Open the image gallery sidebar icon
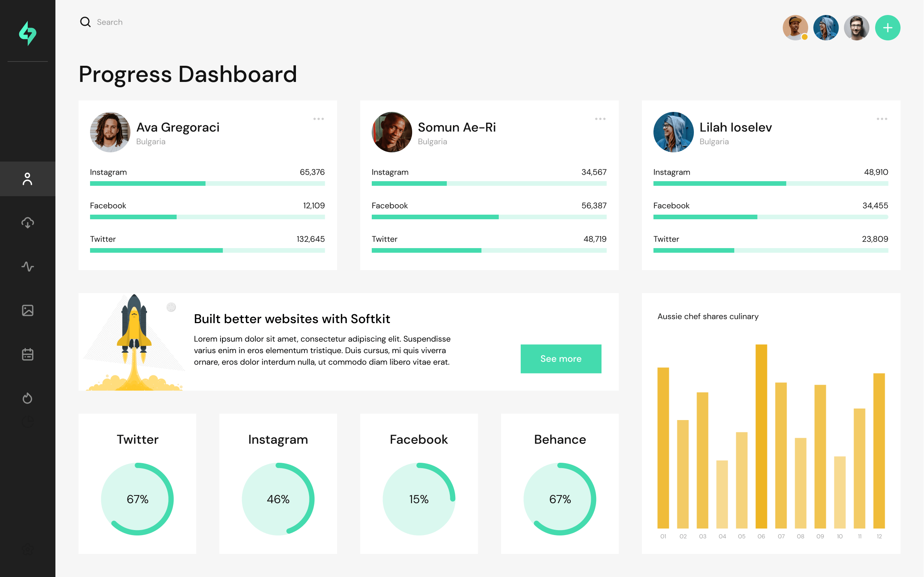The image size is (924, 577). coord(27,310)
